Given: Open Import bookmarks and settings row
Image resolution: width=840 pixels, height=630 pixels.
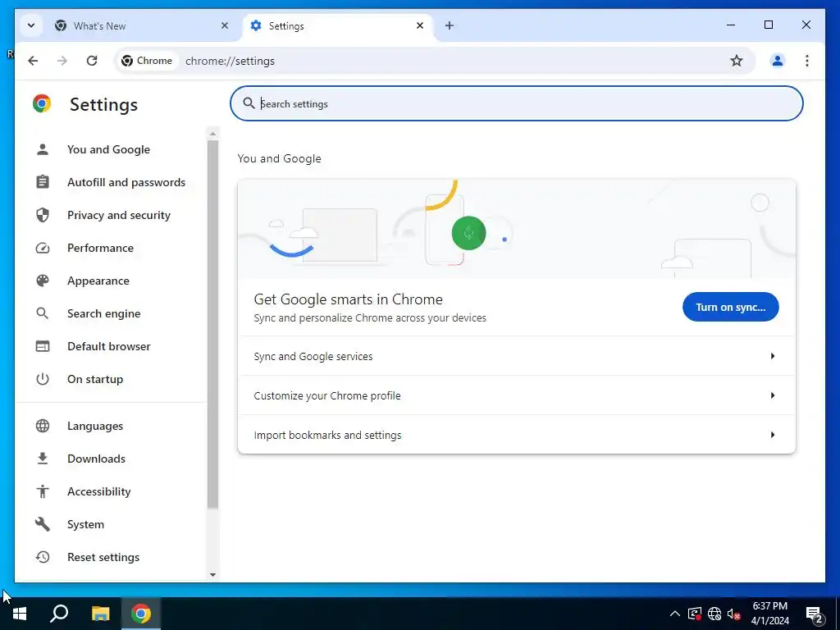Looking at the screenshot, I should coord(517,435).
